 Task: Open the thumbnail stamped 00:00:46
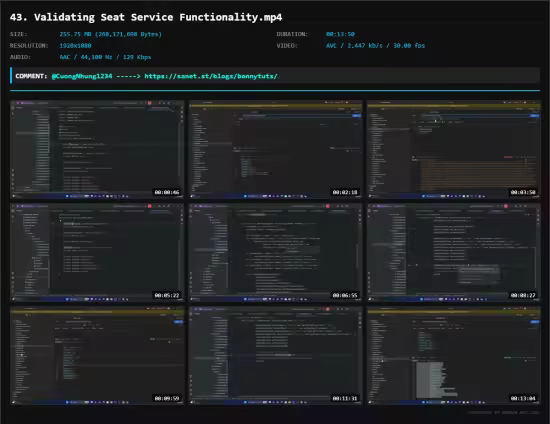point(97,149)
